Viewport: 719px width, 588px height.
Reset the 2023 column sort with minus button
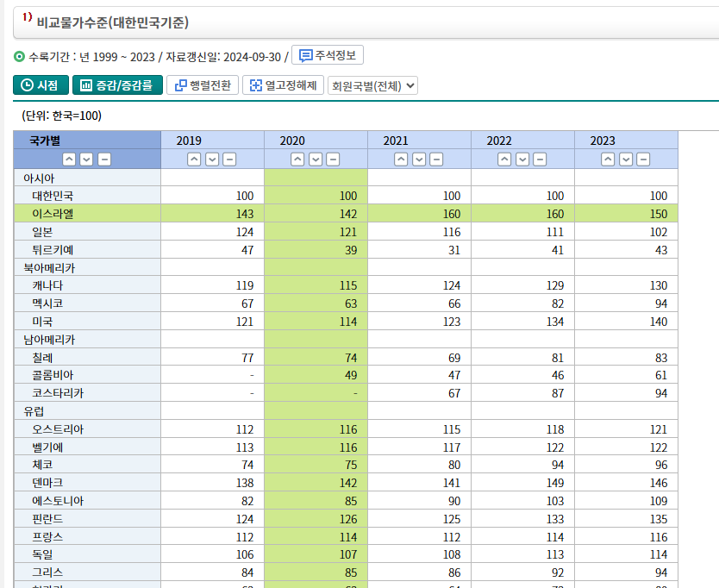pyautogui.click(x=642, y=159)
